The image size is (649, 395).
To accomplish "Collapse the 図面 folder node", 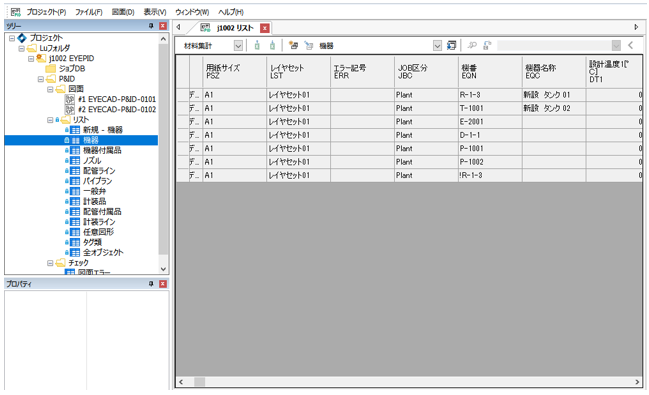I will click(50, 89).
